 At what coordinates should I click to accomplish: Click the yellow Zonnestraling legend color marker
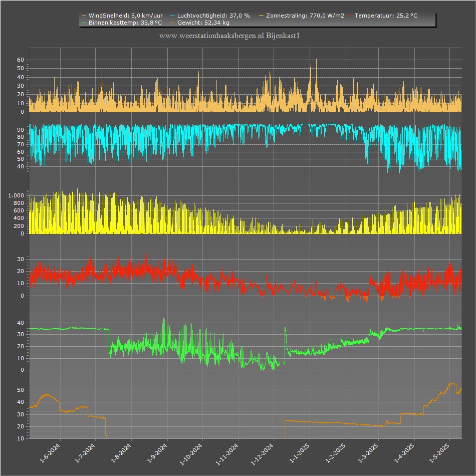[x=262, y=16]
